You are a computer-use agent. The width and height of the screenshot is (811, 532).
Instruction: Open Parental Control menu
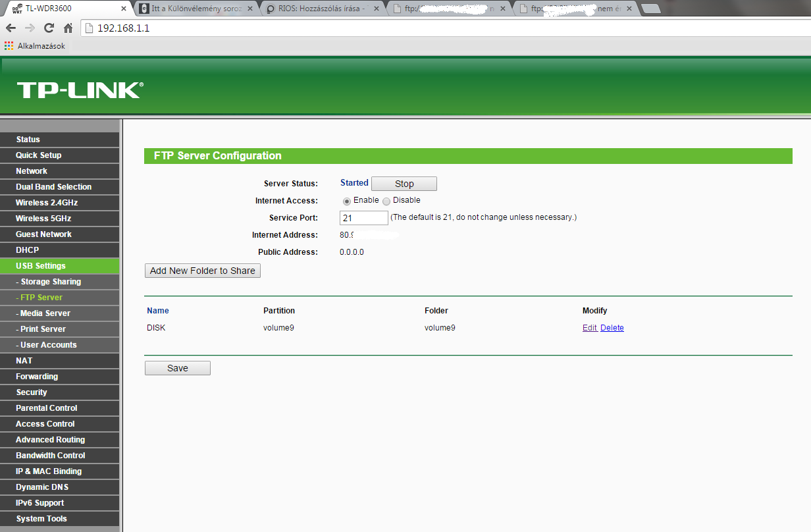pos(60,408)
